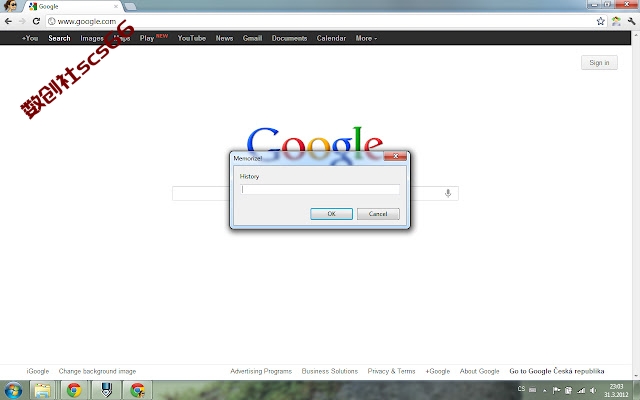640x400 pixels.
Task: Open the shield-pencil app in taskbar
Action: click(x=106, y=391)
